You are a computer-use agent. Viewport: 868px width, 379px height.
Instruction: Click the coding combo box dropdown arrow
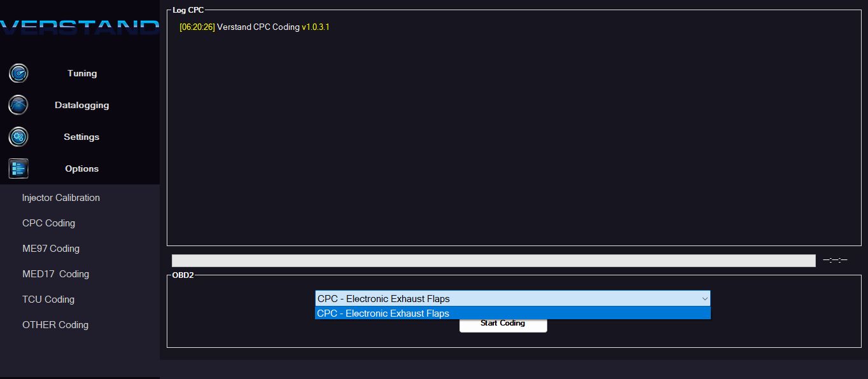click(x=704, y=299)
